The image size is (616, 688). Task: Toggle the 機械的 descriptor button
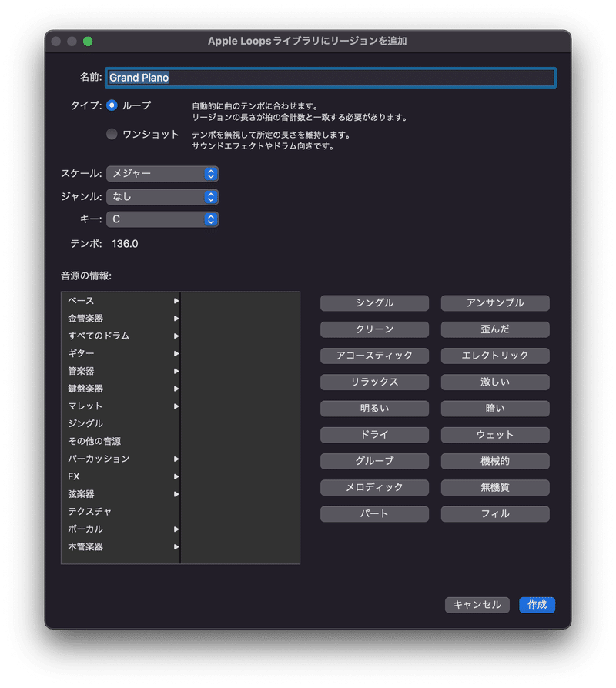(495, 461)
